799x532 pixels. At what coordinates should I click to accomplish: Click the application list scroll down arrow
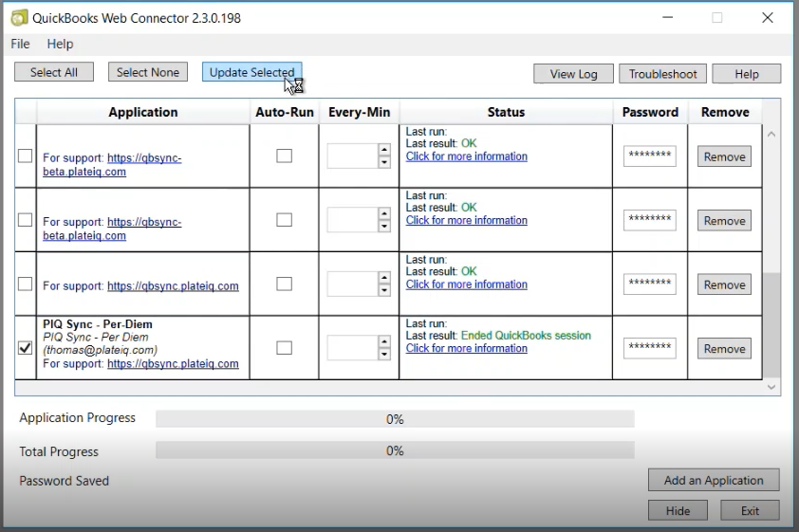771,388
